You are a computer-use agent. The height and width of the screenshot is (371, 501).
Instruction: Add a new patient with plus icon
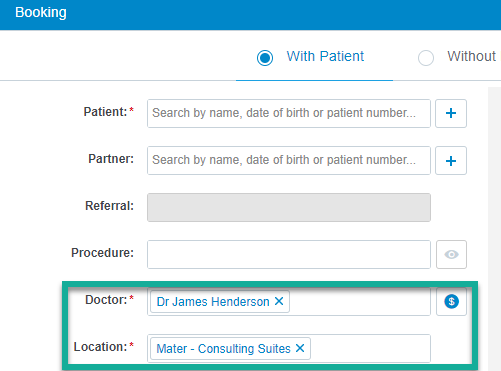tap(451, 113)
